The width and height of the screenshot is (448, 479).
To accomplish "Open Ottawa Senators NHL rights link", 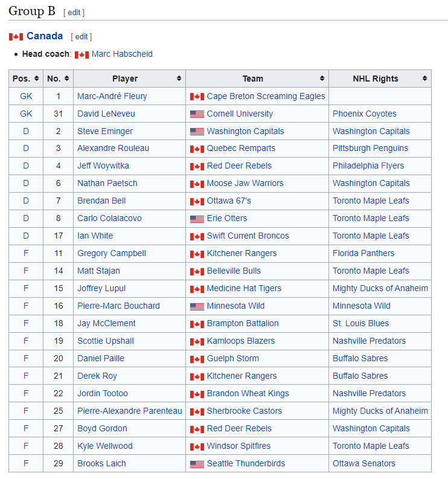I will point(364,463).
